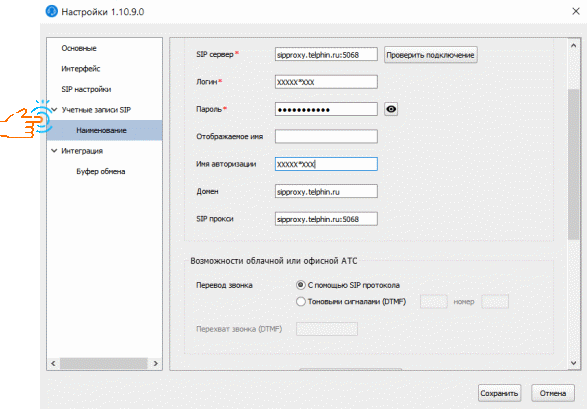Click the 'Сохранить' button

click(499, 393)
